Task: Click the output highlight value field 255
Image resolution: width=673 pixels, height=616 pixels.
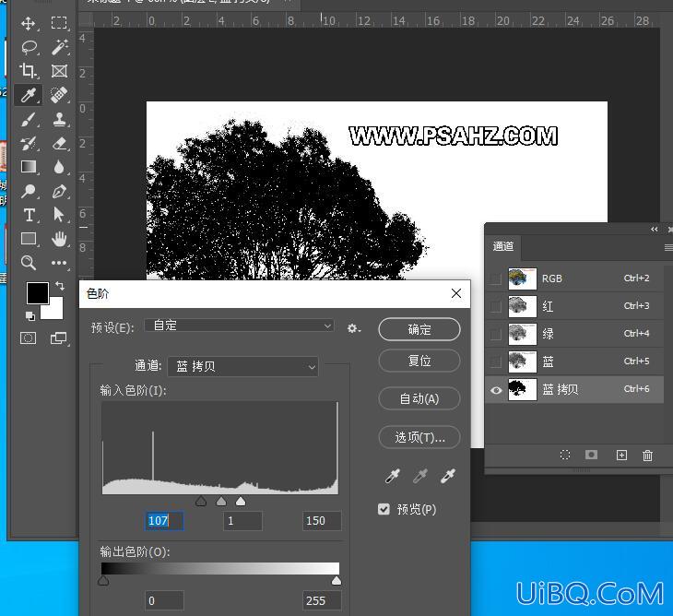Action: pyautogui.click(x=322, y=601)
